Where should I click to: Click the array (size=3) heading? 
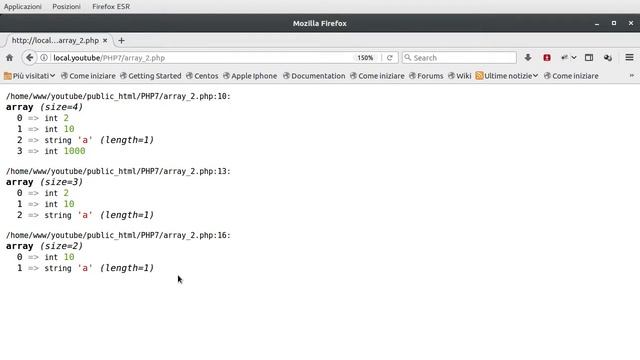coord(44,182)
